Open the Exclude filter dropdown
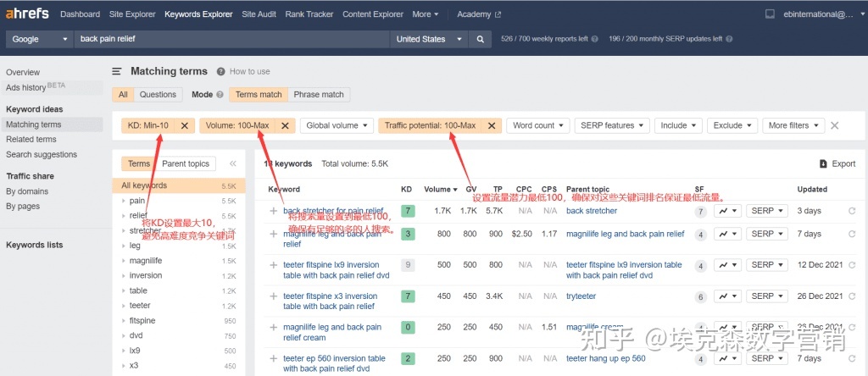 (732, 125)
